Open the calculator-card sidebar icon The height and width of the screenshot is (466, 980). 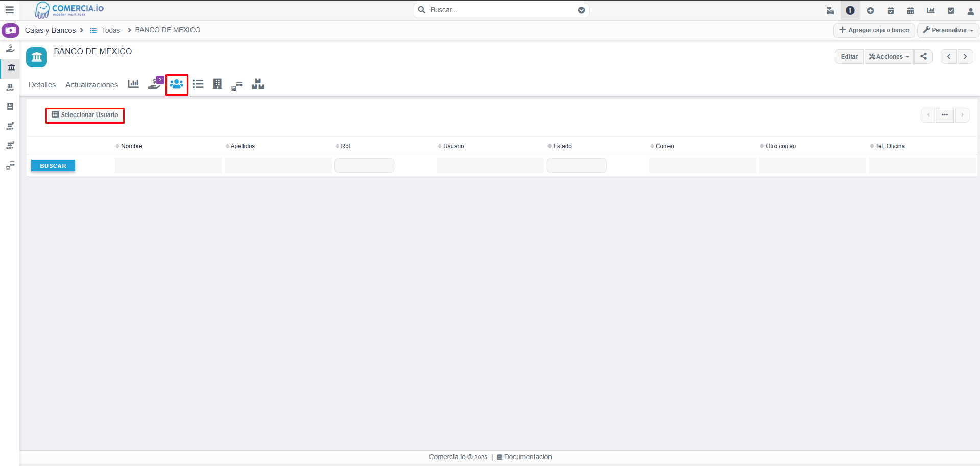tap(10, 166)
